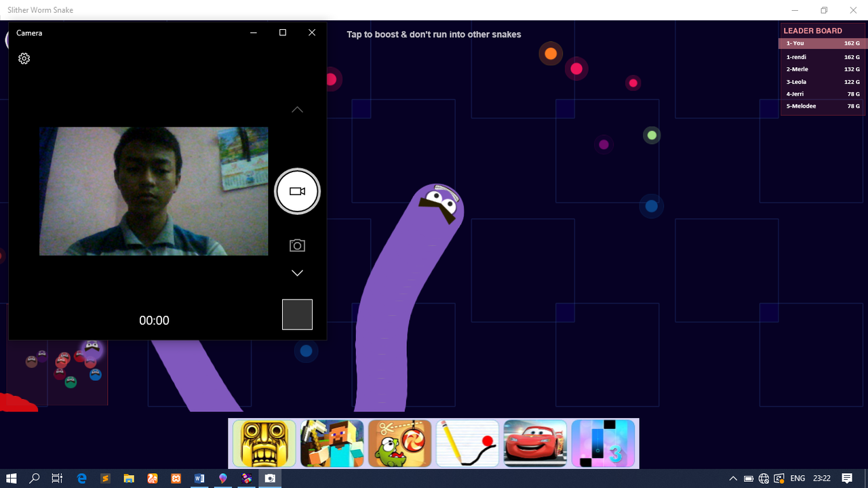Select 'Leola' row in leader board
Viewport: 868px width, 488px height.
tap(823, 82)
